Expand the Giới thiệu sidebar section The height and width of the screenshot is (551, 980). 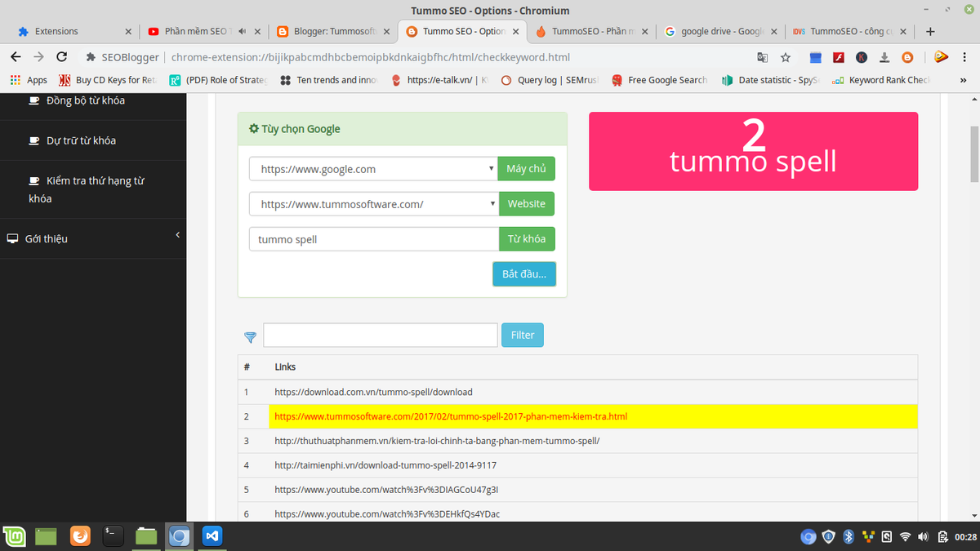(93, 238)
